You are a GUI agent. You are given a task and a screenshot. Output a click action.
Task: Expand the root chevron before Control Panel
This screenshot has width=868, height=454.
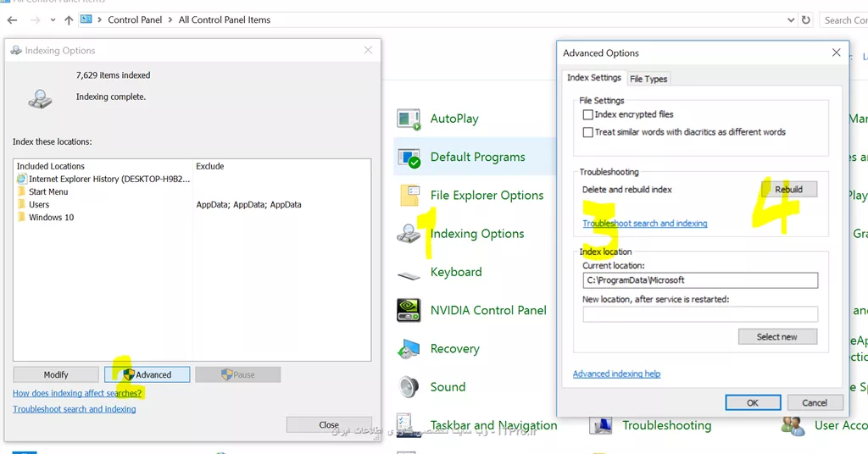click(100, 20)
